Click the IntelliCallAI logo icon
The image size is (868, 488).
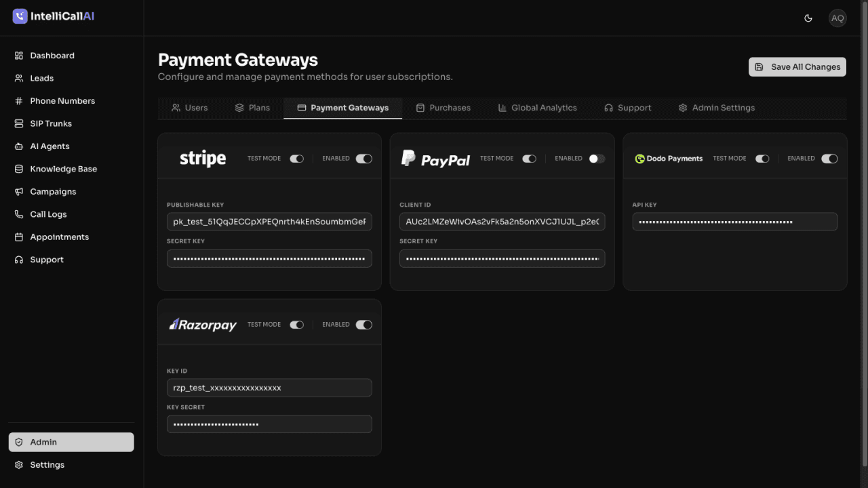(20, 16)
